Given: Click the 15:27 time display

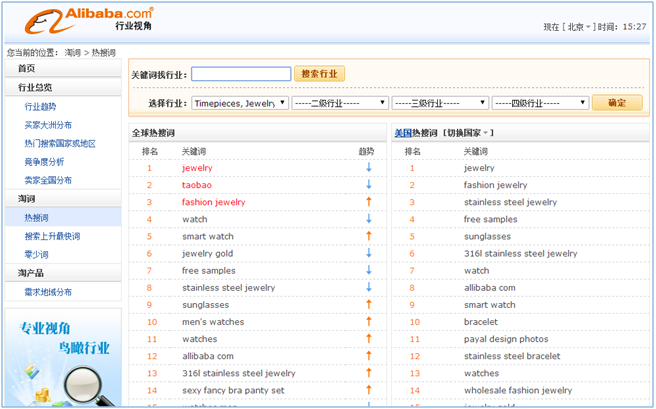Looking at the screenshot, I should coord(634,27).
